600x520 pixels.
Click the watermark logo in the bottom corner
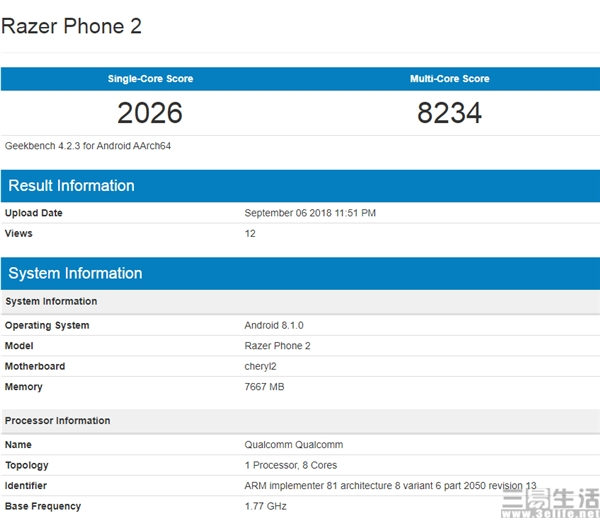pyautogui.click(x=555, y=501)
